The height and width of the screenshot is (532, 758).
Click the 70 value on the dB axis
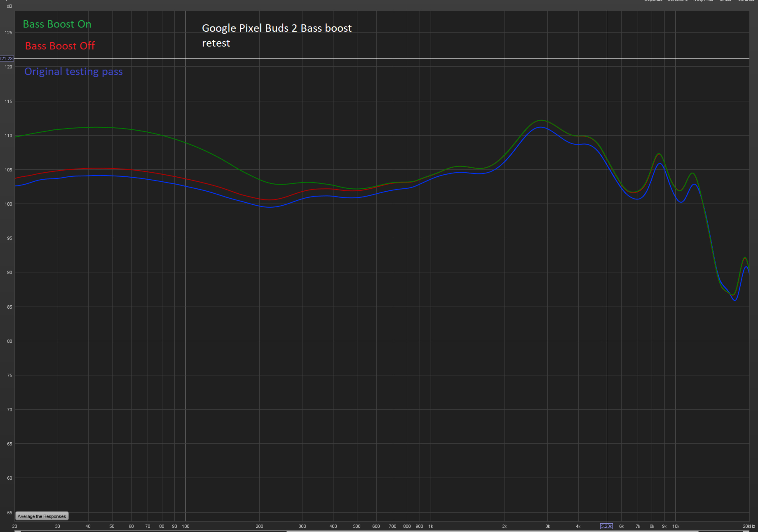coord(9,410)
